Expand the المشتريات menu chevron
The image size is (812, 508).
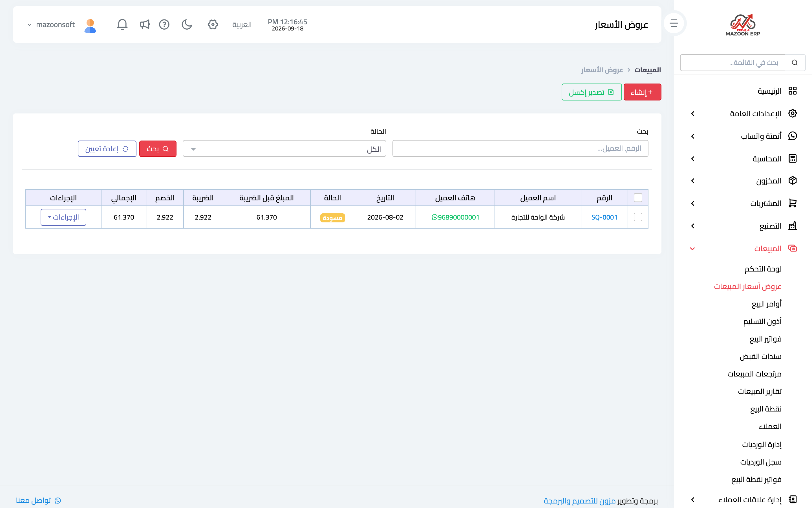(693, 203)
